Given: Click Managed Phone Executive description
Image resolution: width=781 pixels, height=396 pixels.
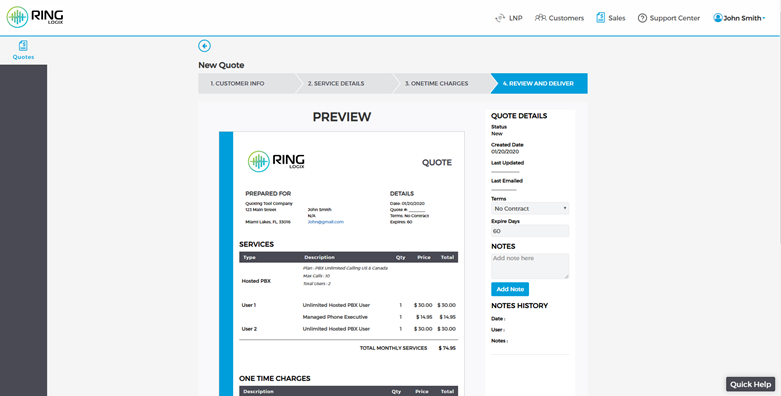Looking at the screenshot, I should point(335,317).
